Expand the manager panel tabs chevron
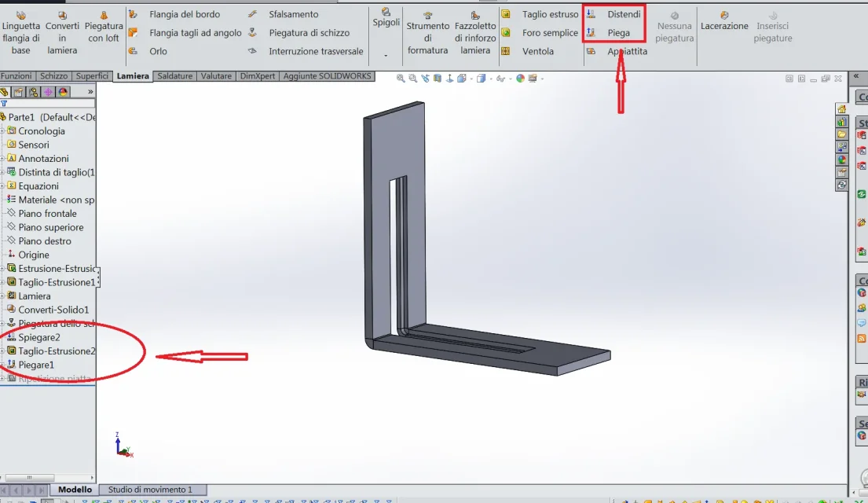This screenshot has width=868, height=503. 90,92
